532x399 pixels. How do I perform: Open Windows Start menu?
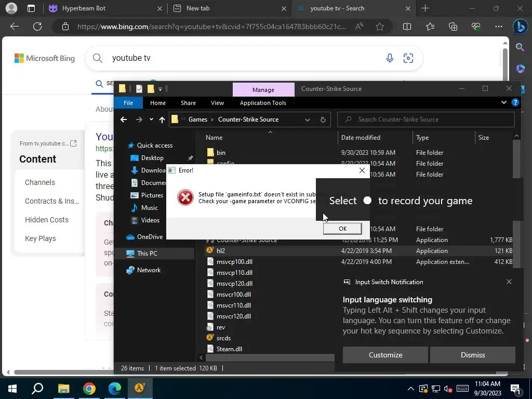click(x=12, y=389)
